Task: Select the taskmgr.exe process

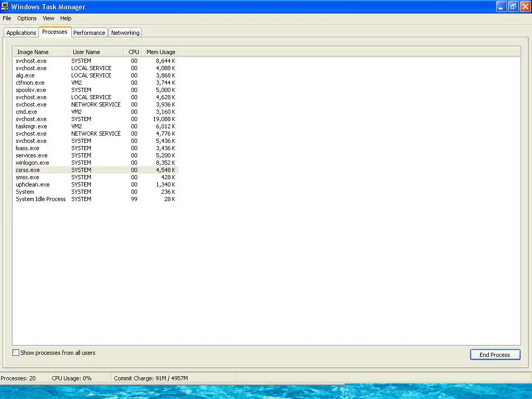Action: (x=96, y=126)
